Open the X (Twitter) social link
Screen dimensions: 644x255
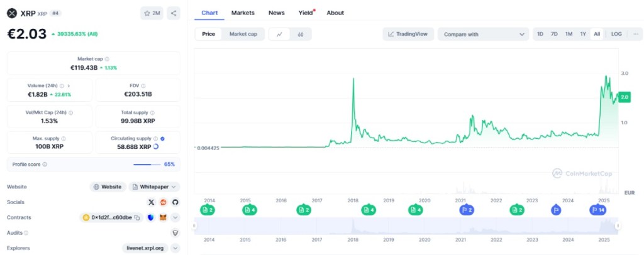[151, 202]
